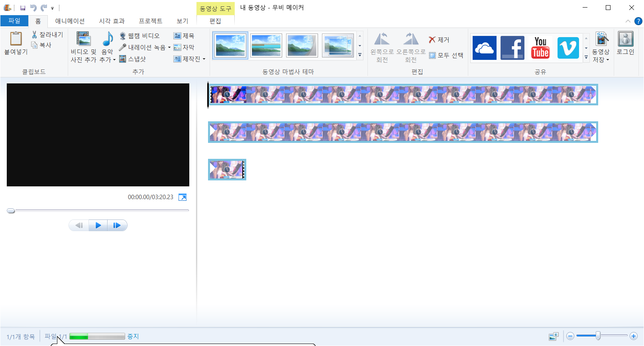
Task: Open the Credits (제작진) dropdown arrow
Action: [x=204, y=59]
